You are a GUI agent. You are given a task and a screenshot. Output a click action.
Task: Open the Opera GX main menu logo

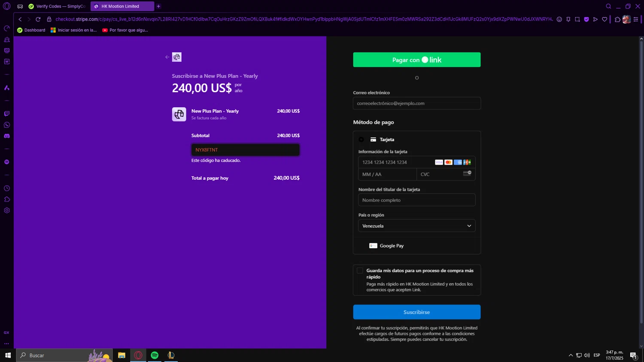tap(7, 6)
